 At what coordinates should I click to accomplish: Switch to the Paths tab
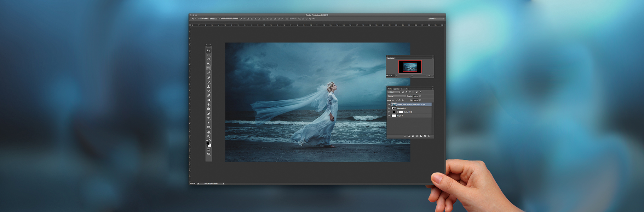pos(390,89)
